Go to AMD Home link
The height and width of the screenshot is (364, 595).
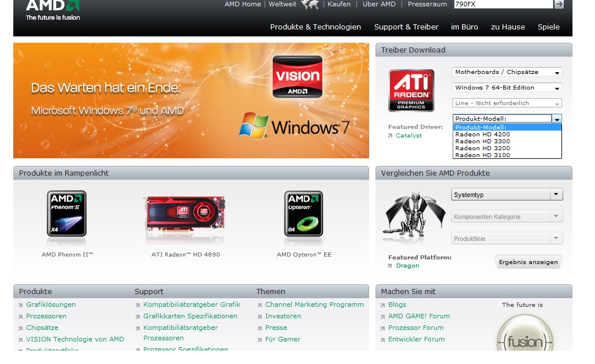243,4
